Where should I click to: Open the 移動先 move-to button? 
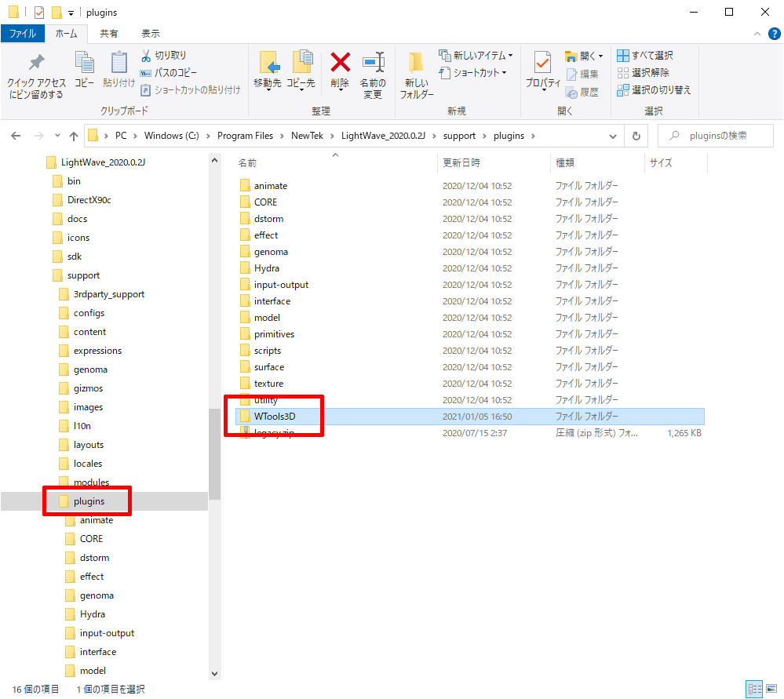268,71
